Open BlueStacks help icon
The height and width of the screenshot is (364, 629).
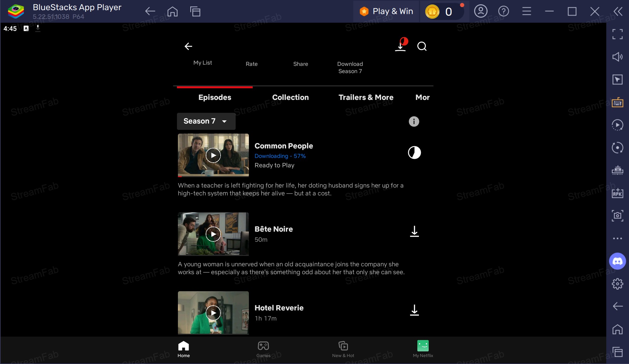point(503,12)
